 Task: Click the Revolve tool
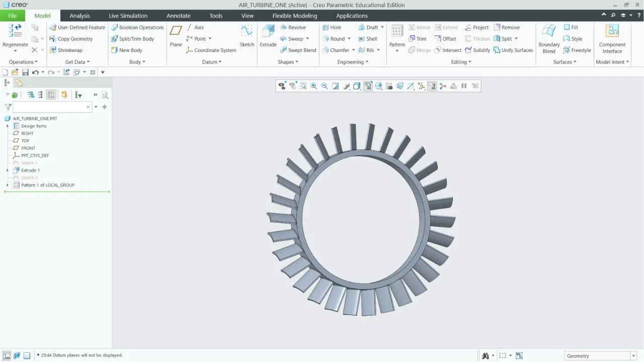pos(293,28)
